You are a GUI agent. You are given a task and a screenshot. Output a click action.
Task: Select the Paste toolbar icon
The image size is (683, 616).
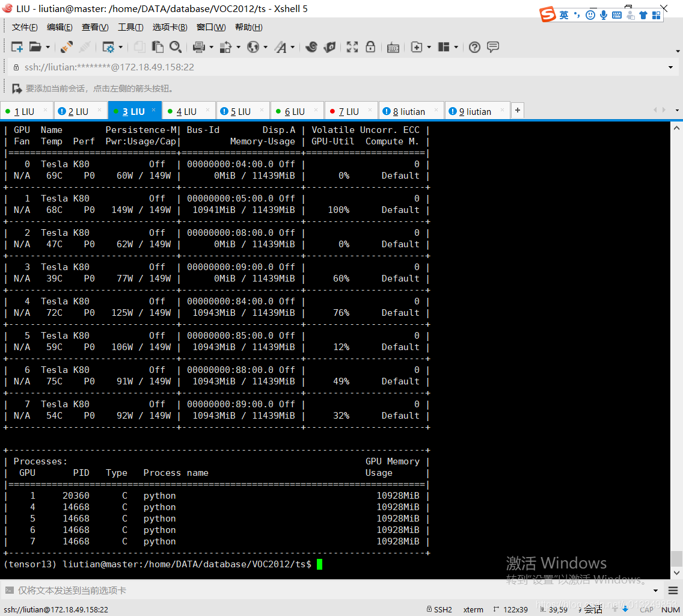pyautogui.click(x=158, y=47)
